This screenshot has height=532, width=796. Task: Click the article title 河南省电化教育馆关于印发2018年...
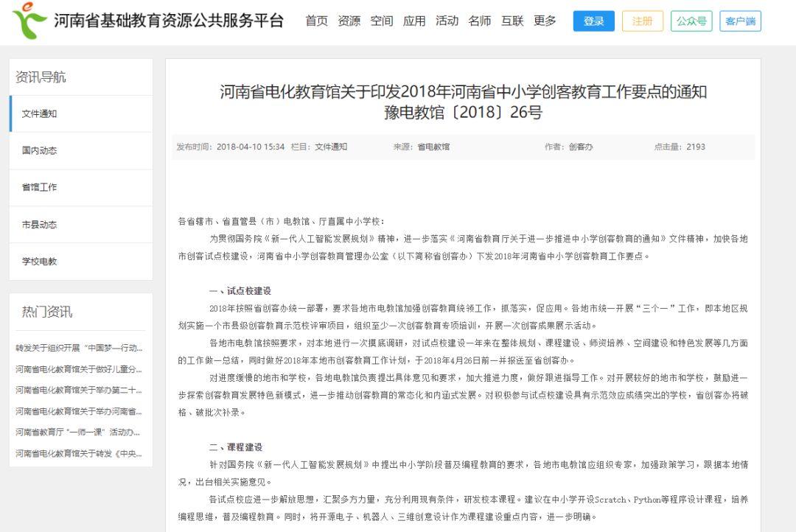pos(463,92)
